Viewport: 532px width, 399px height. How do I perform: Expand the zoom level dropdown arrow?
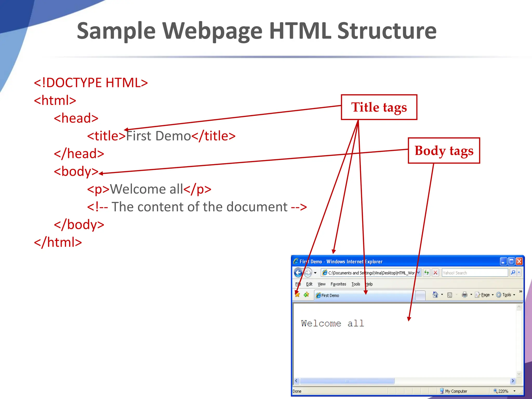pos(514,391)
